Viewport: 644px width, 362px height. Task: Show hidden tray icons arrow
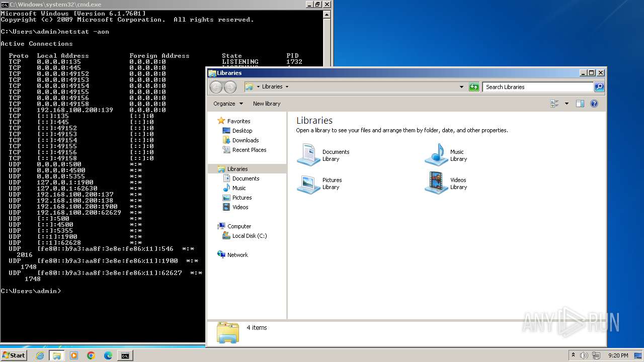click(x=573, y=355)
